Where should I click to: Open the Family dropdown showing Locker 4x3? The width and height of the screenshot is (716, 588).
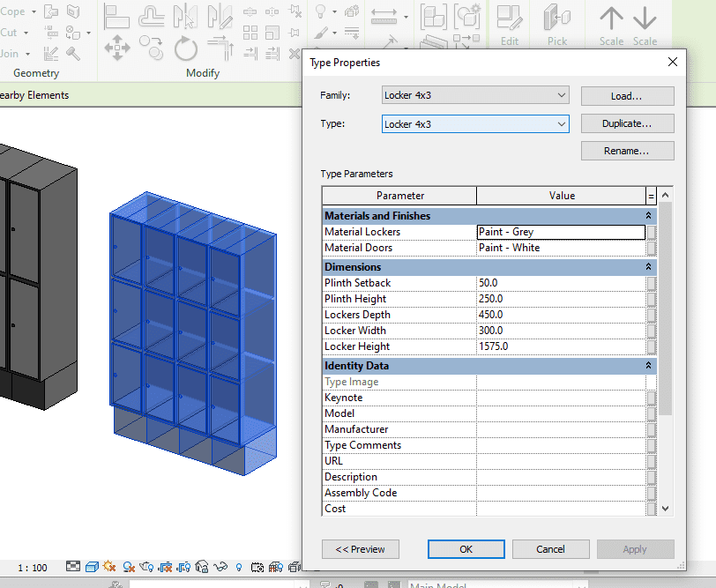point(475,95)
